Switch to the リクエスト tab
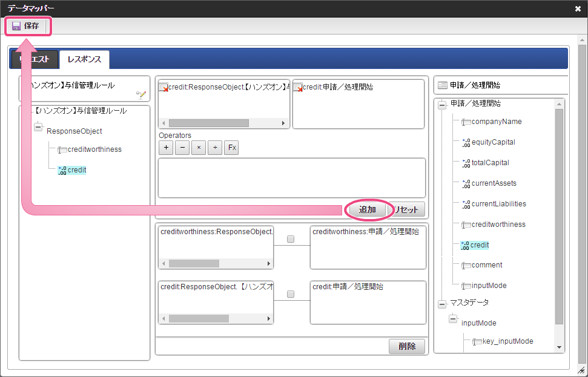This screenshot has width=588, height=377. click(x=35, y=59)
